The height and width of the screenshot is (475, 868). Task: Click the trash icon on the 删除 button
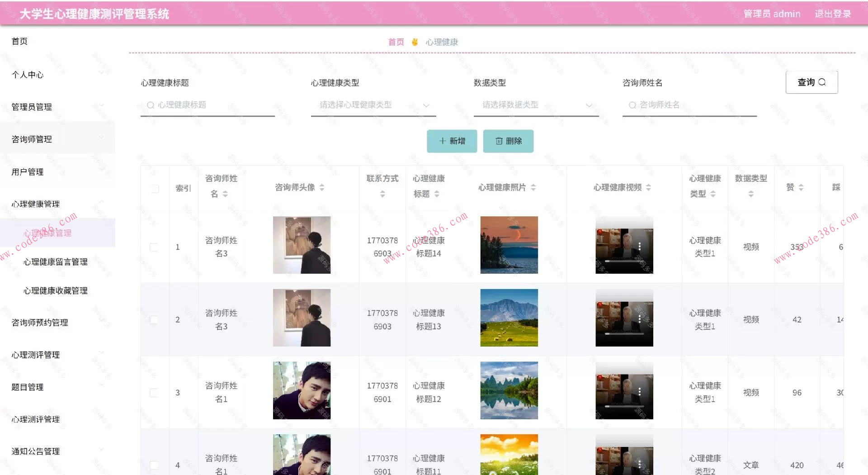(499, 141)
